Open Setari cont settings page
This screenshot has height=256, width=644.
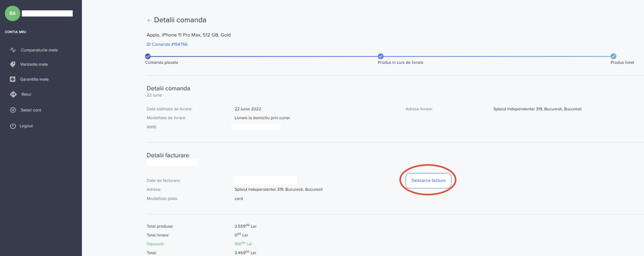pyautogui.click(x=31, y=110)
